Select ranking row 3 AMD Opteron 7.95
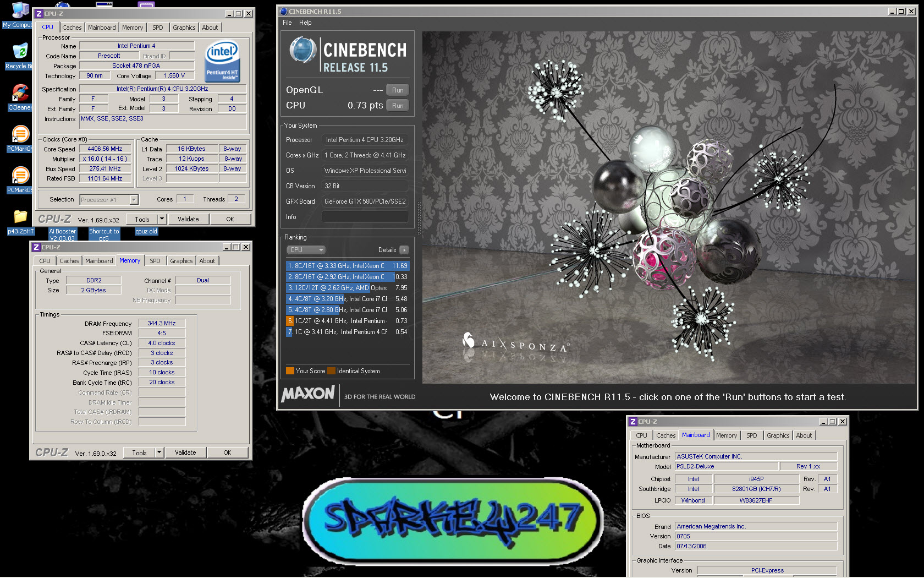 click(348, 288)
